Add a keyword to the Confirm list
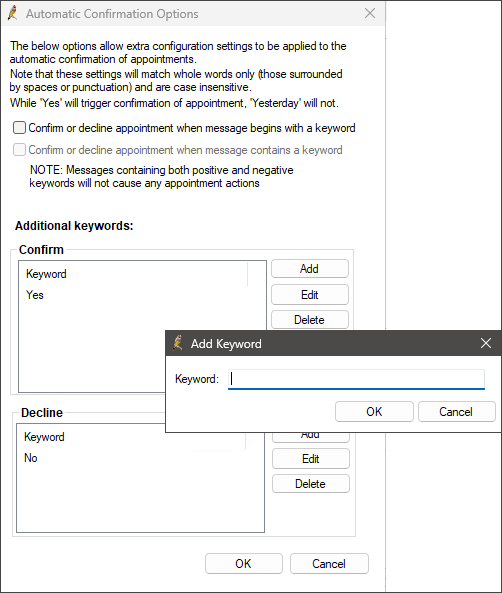The height and width of the screenshot is (593, 502). [309, 269]
